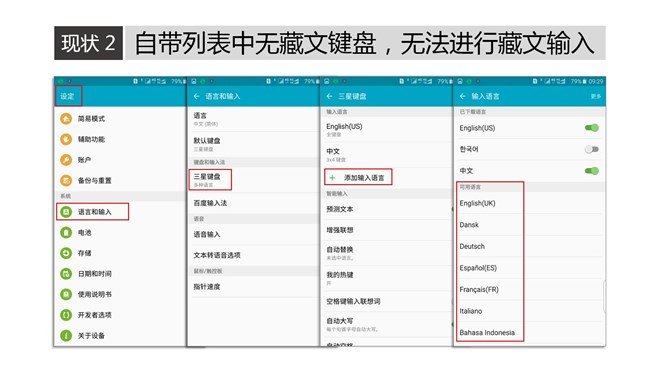Viewport: 650px width, 365px height.
Task: Tap the 电池 battery icon
Action: 66,232
